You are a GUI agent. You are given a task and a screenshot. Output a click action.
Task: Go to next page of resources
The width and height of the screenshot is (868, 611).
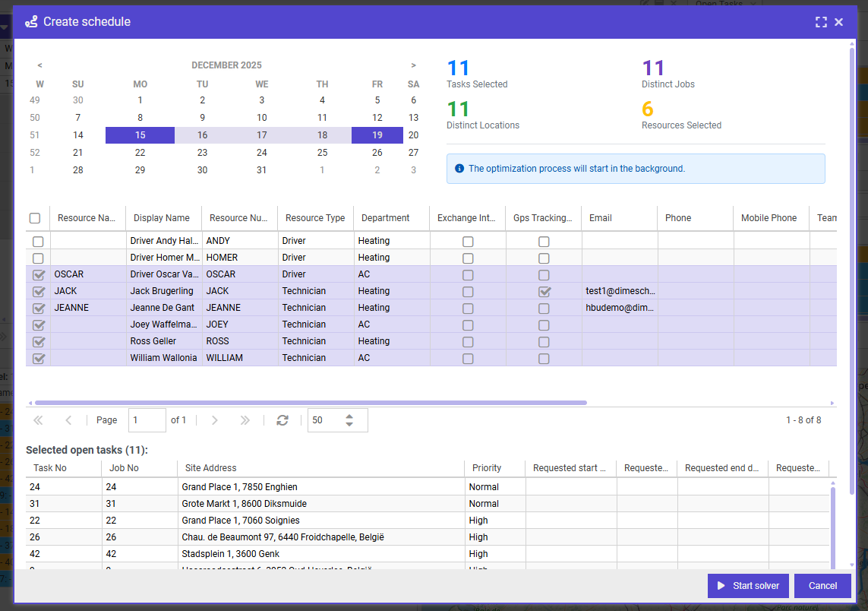tap(214, 420)
